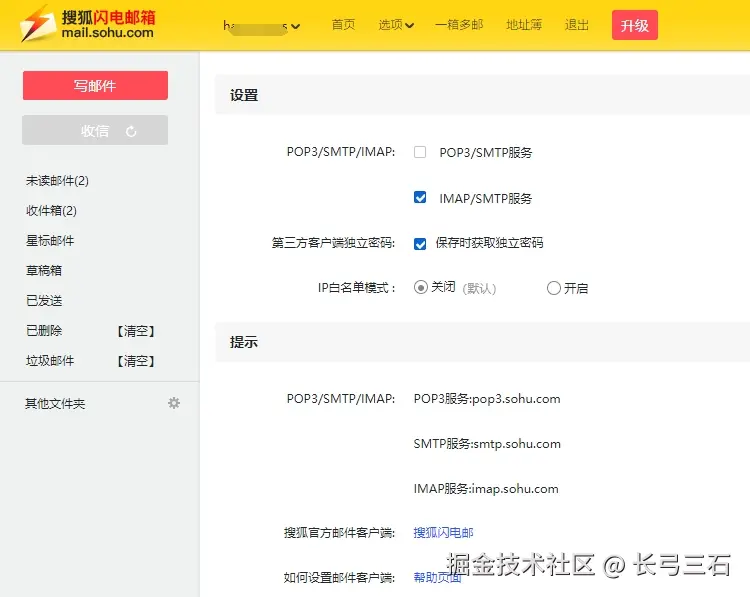Click the 收信 receive button
This screenshot has width=750, height=597.
pos(95,130)
